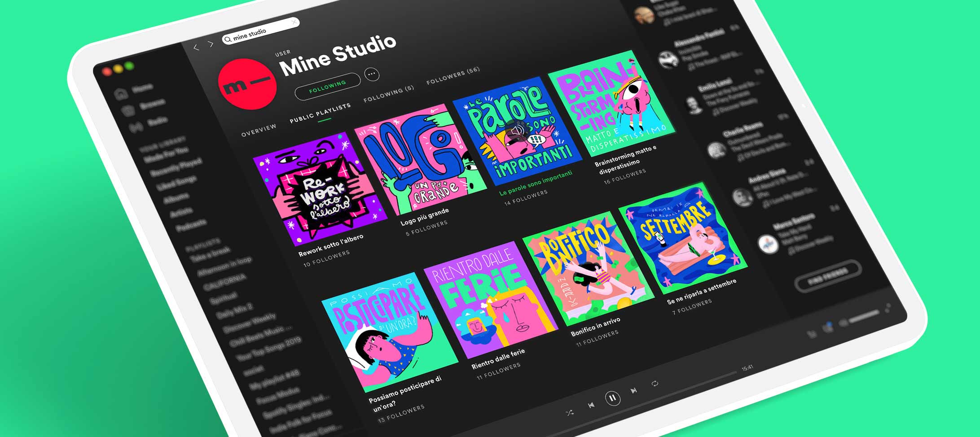980x437 pixels.
Task: Open the 'Daily Mix 2' sidebar playlist
Action: point(235,311)
